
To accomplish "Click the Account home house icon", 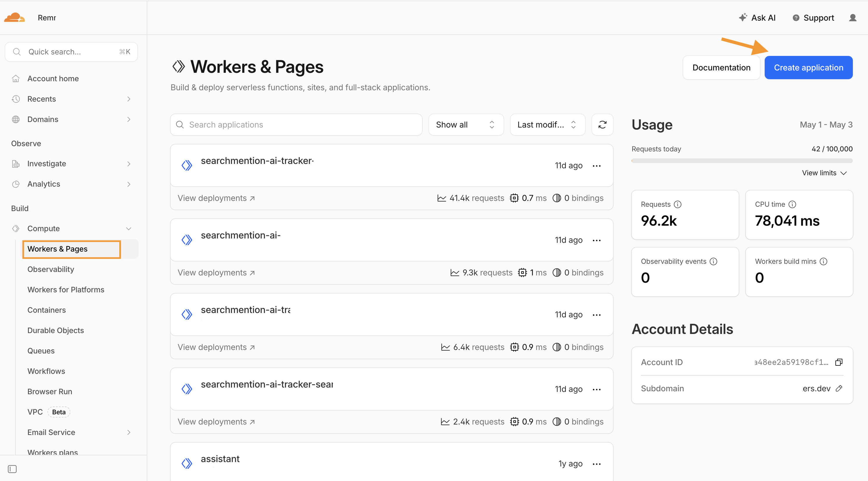I will coord(15,79).
